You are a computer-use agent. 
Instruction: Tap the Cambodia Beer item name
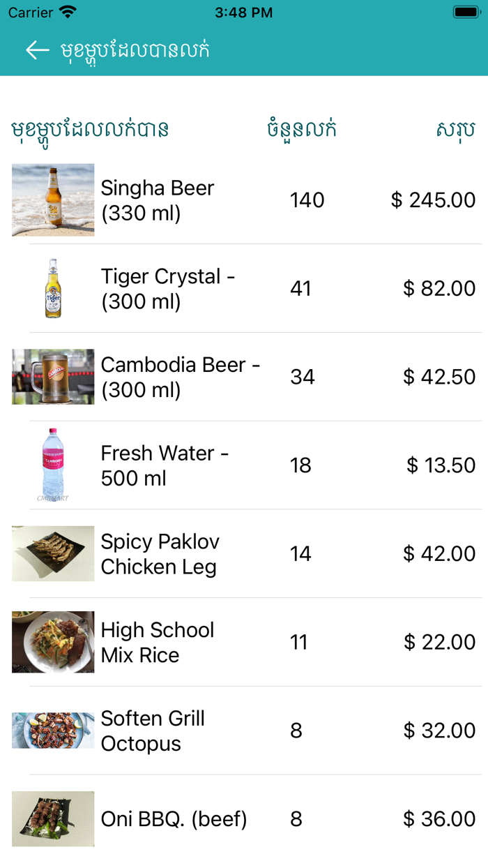pyautogui.click(x=180, y=377)
